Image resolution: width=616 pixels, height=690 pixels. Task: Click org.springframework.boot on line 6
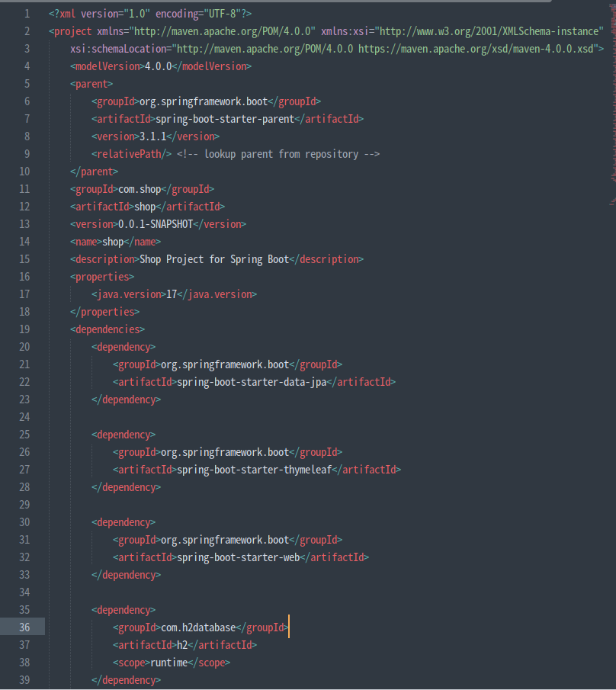pyautogui.click(x=204, y=101)
